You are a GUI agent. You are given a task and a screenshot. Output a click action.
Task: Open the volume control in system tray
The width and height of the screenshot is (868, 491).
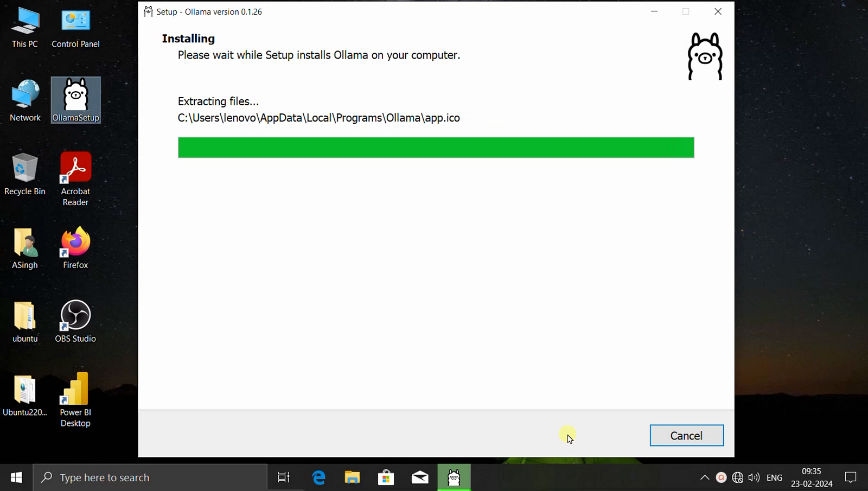tap(754, 477)
